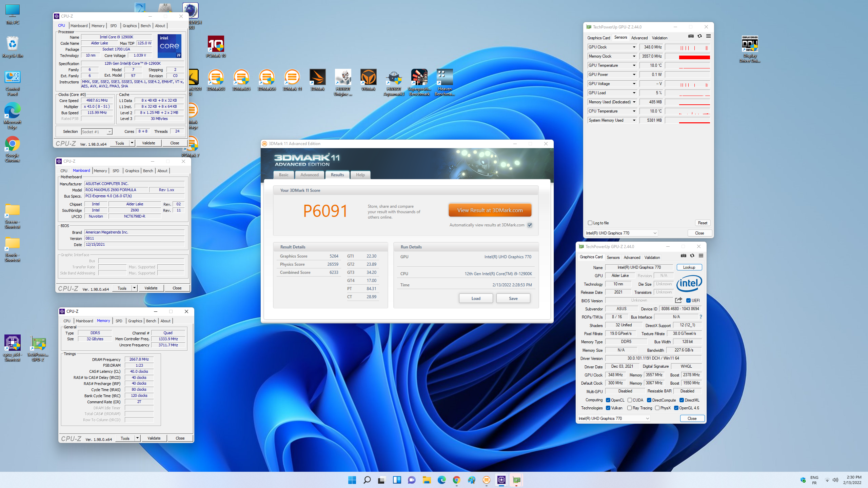Screen dimensions: 868x488
Task: Open the HWBOT Unigine desktop icon
Action: [x=343, y=83]
